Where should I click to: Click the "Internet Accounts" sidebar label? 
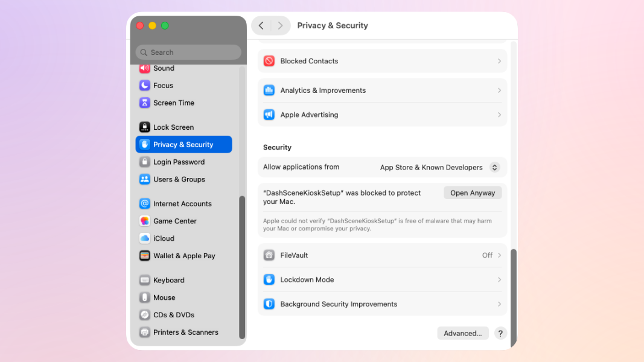pos(182,203)
